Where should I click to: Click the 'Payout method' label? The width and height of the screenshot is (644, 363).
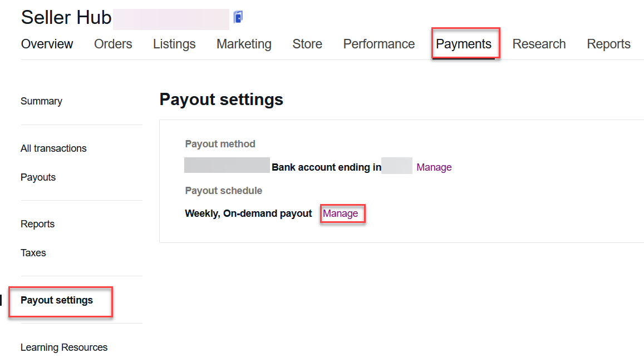(220, 144)
